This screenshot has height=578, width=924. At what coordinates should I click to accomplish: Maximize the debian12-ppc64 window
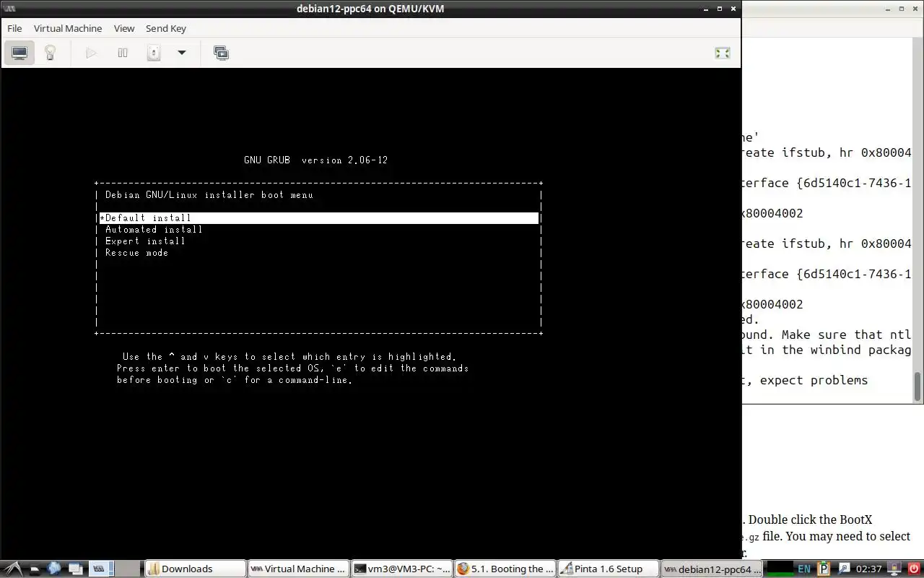(720, 9)
